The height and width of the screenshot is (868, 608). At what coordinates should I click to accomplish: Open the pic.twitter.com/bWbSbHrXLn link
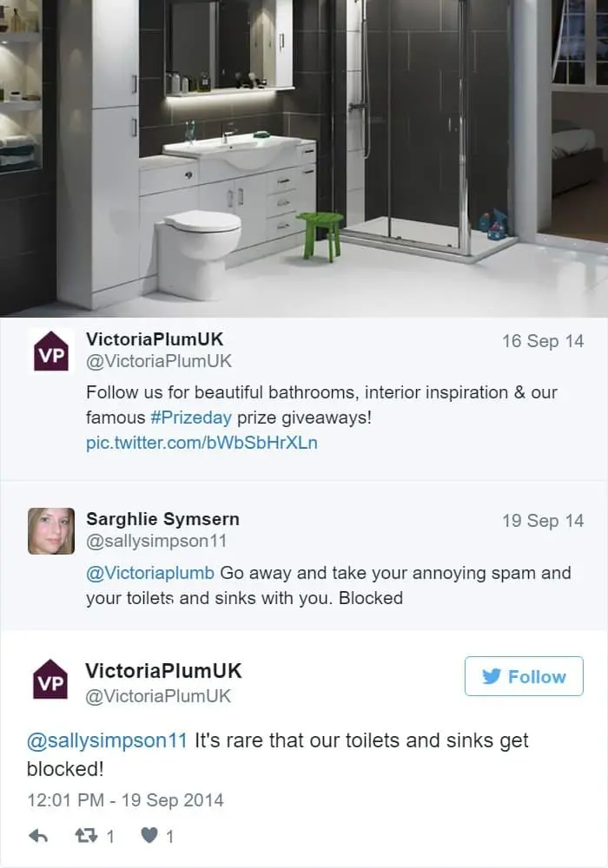(x=202, y=443)
